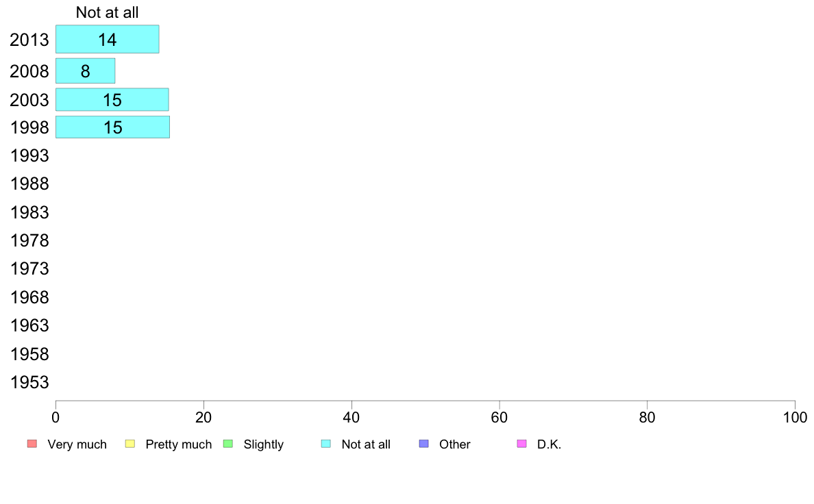Click the 100 axis tick label

pyautogui.click(x=795, y=417)
